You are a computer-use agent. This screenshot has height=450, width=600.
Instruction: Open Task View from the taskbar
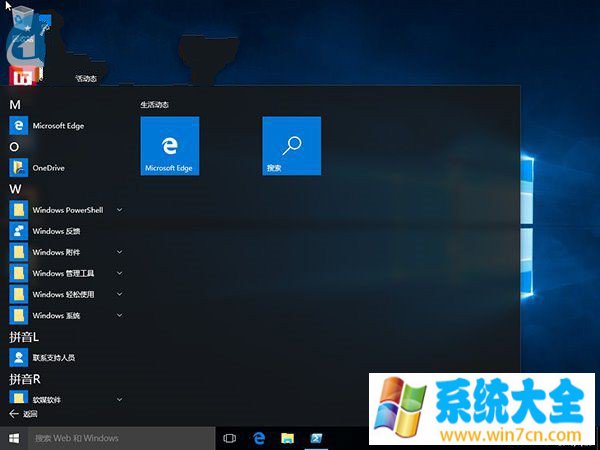click(x=230, y=438)
